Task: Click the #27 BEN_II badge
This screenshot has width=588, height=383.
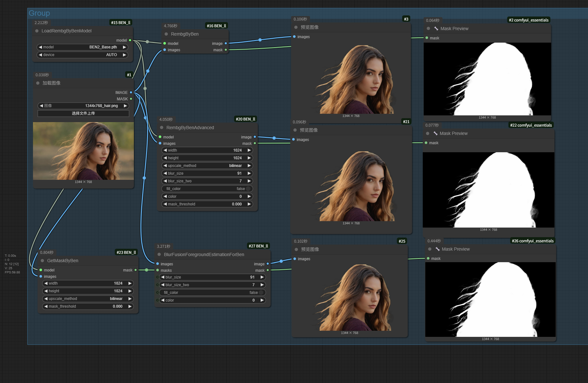Action: [x=258, y=246]
